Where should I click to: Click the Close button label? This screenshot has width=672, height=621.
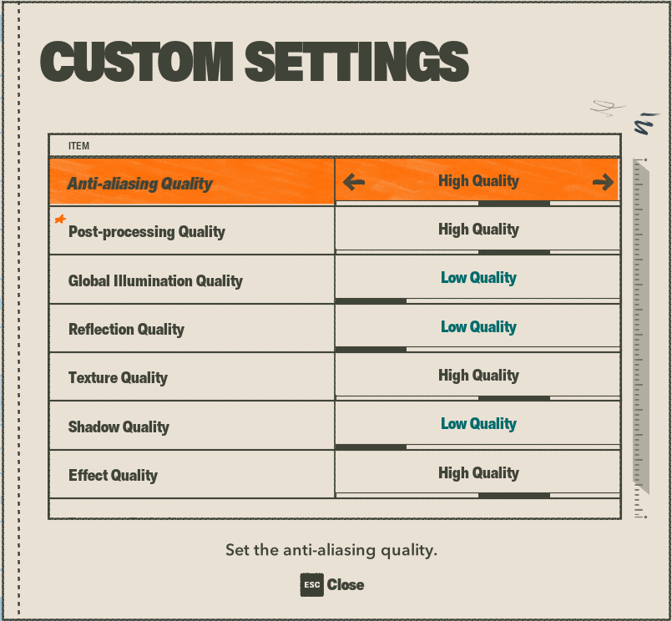(346, 584)
